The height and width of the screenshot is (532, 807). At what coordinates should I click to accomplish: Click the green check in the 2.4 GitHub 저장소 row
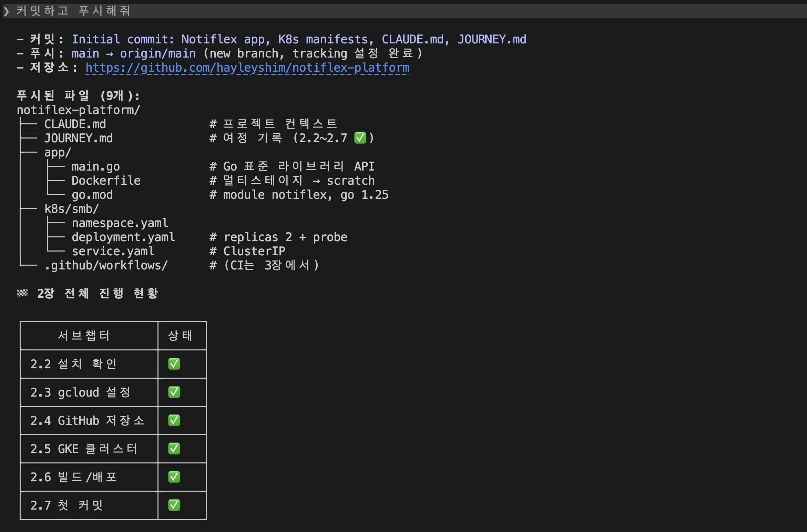tap(174, 420)
